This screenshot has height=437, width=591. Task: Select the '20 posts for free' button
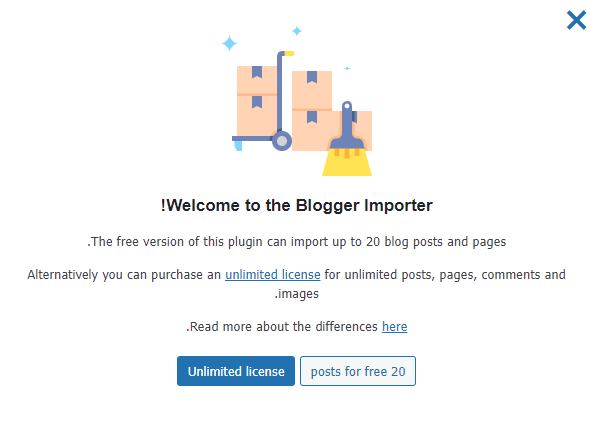[x=358, y=371]
